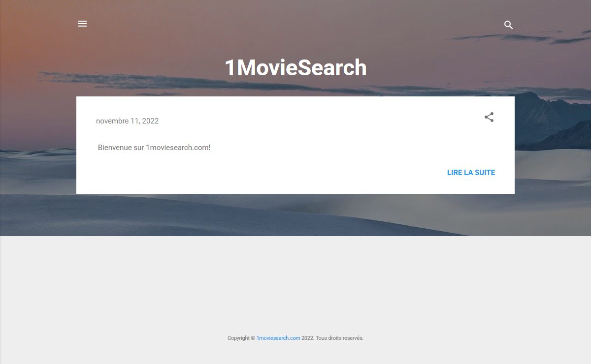Click the post date novembre 11, 2022

click(x=127, y=121)
